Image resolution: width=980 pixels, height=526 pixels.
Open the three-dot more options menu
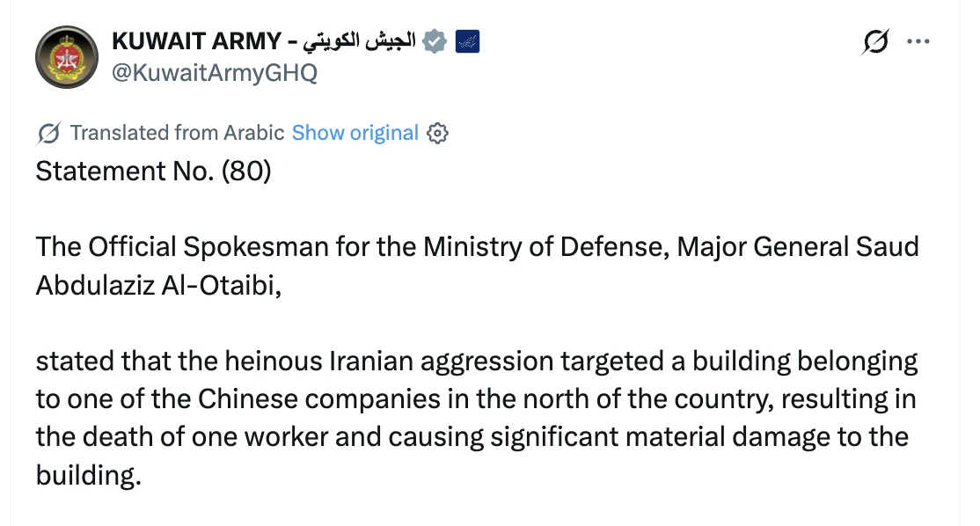(x=918, y=42)
